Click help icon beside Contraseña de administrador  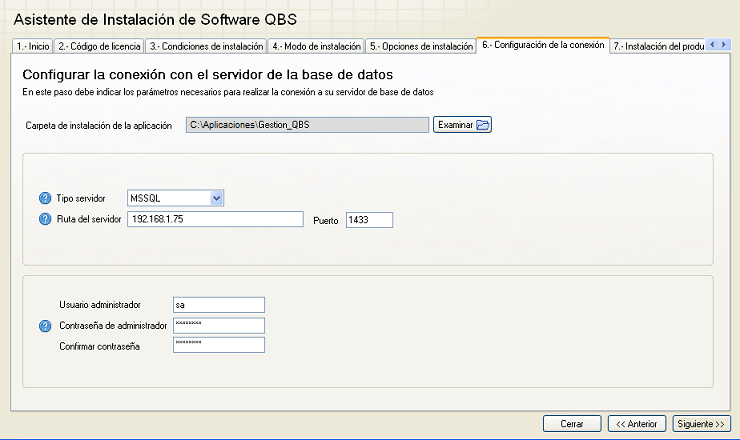[x=44, y=325]
